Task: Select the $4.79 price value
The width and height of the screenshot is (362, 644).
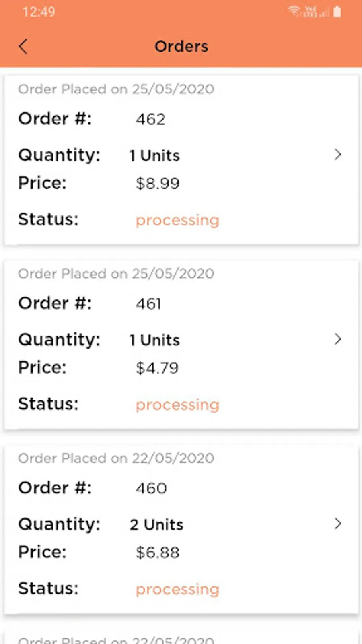Action: click(157, 368)
